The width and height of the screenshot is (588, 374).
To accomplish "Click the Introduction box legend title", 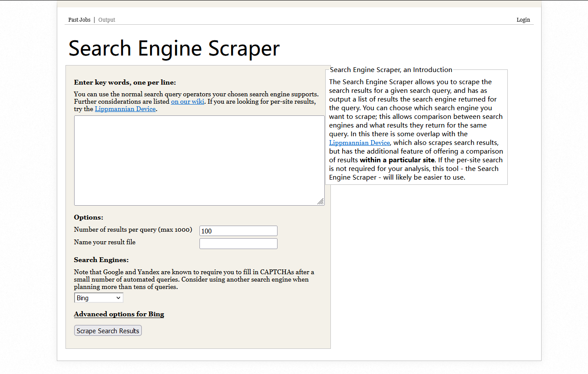I will pyautogui.click(x=391, y=70).
